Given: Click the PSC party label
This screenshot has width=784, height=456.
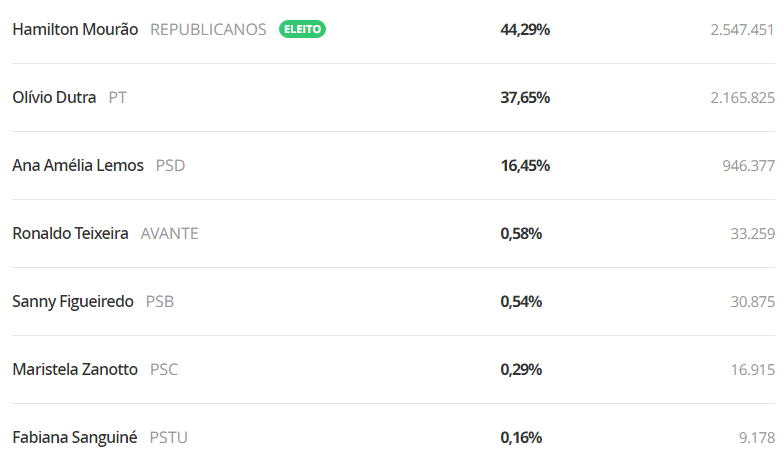Looking at the screenshot, I should click(x=164, y=370).
